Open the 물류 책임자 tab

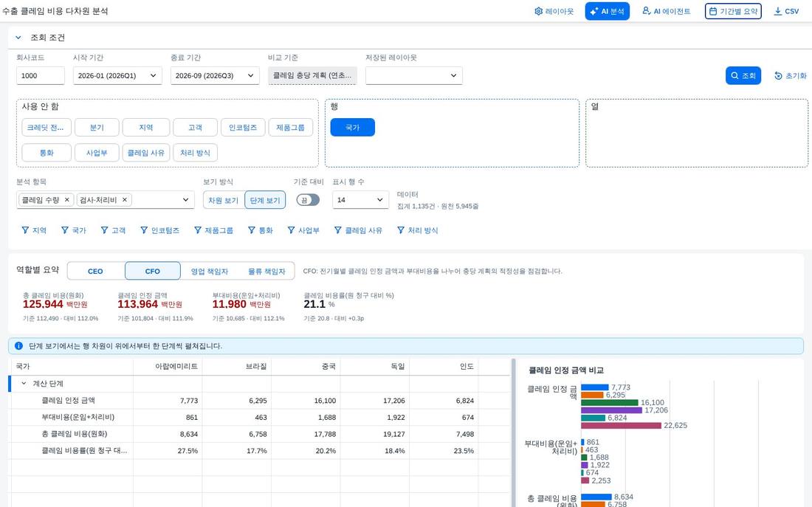click(x=266, y=271)
